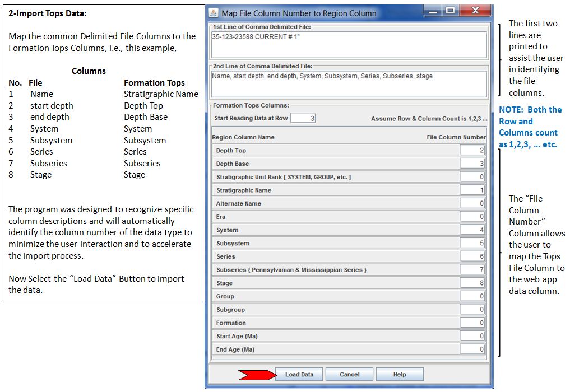Click the Depth Top row label

(231, 151)
